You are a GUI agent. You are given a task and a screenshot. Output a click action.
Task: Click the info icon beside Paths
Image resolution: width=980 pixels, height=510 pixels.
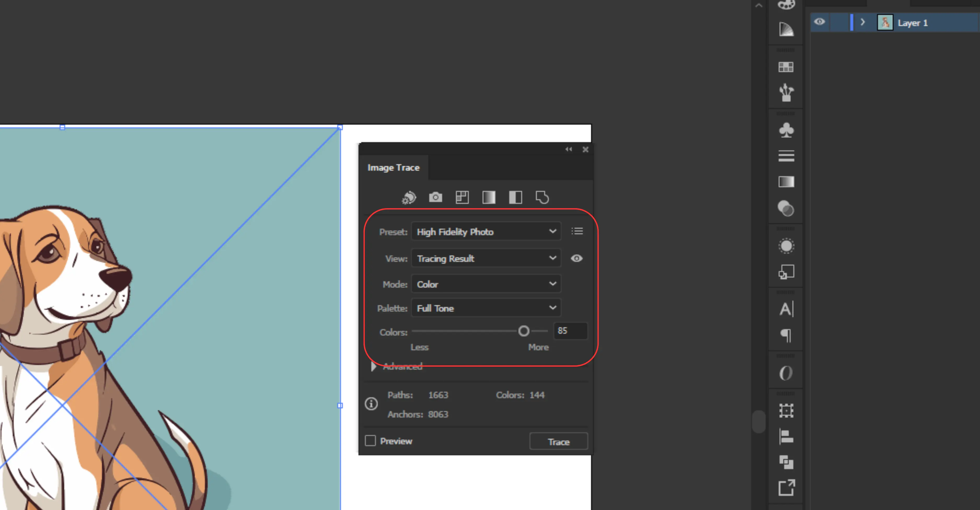coord(371,404)
